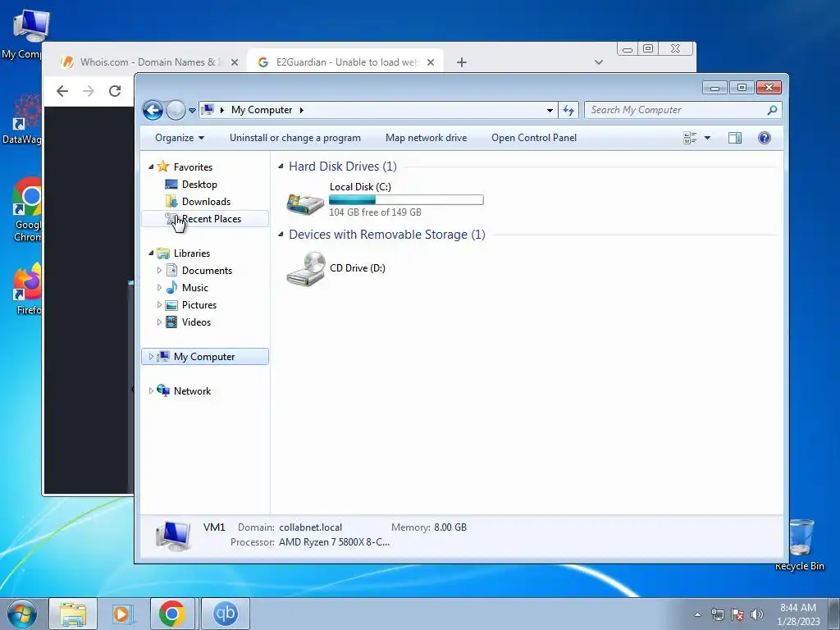Viewport: 840px width, 630px height.
Task: Expand the Documents library
Action: pyautogui.click(x=159, y=271)
